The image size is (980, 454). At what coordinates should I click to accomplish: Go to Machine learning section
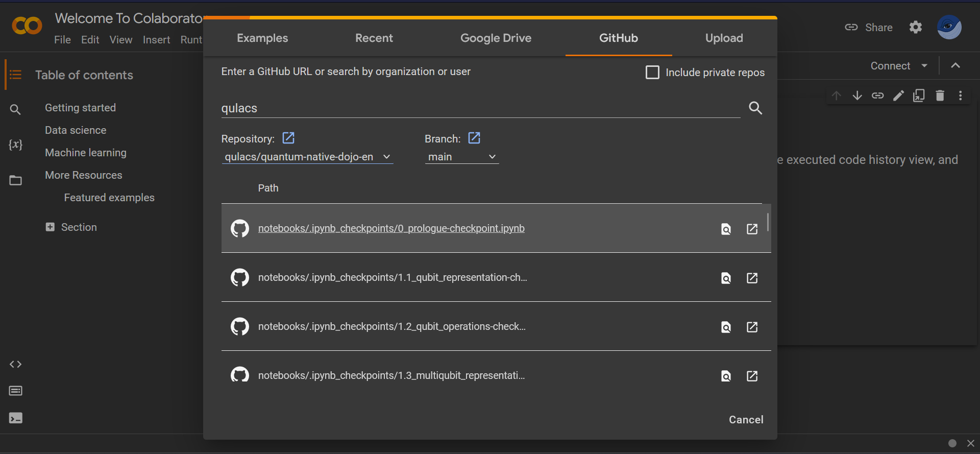point(86,153)
